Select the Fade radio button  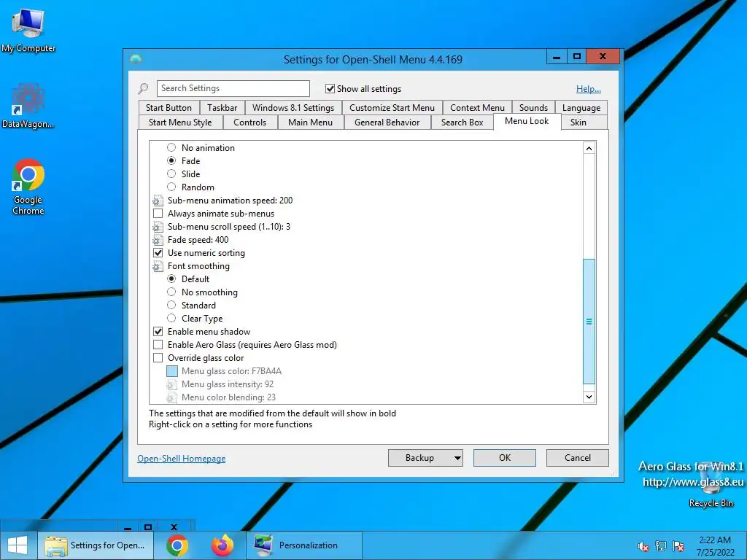click(x=171, y=161)
